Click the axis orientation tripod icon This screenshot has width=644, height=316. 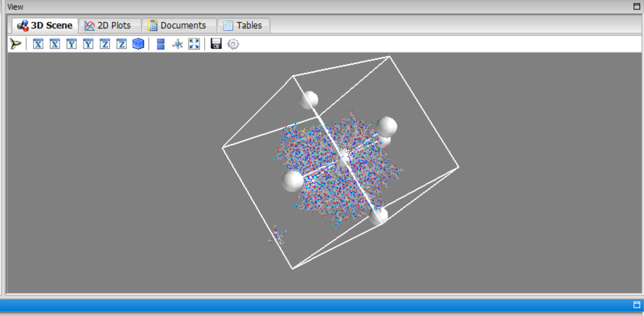coord(15,45)
